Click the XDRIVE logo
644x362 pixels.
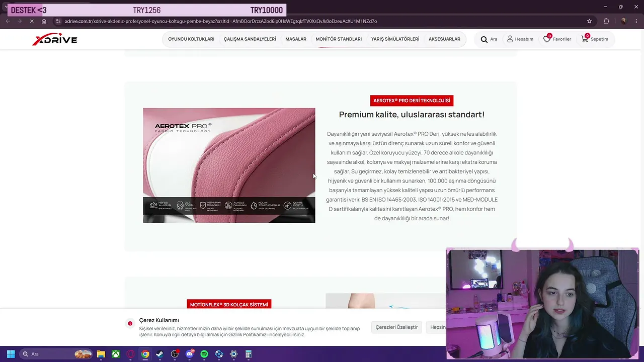[54, 39]
